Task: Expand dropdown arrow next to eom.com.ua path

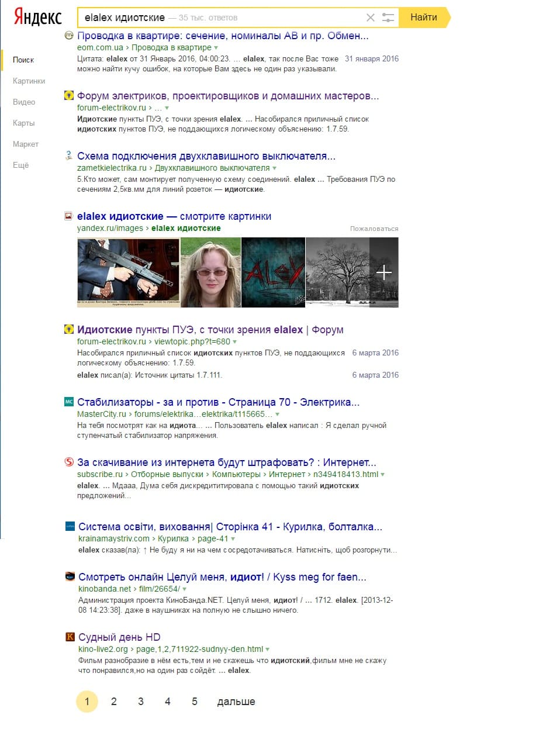Action: coord(216,48)
